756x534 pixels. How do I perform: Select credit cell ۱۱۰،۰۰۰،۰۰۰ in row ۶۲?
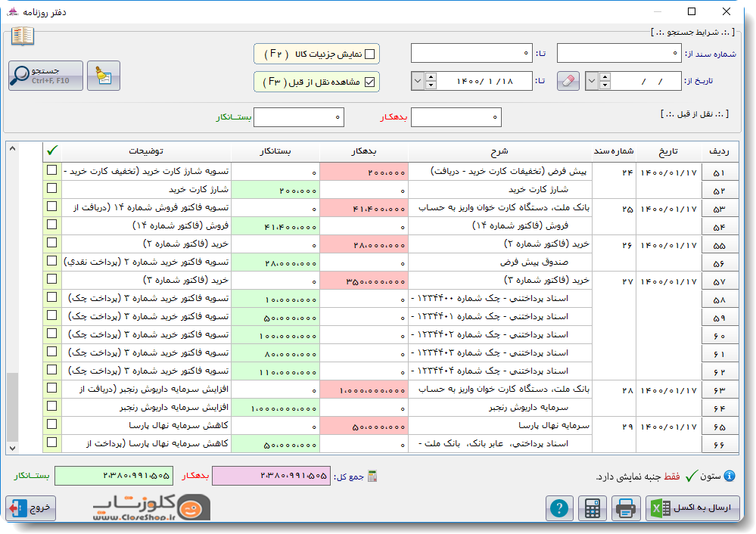pyautogui.click(x=275, y=371)
